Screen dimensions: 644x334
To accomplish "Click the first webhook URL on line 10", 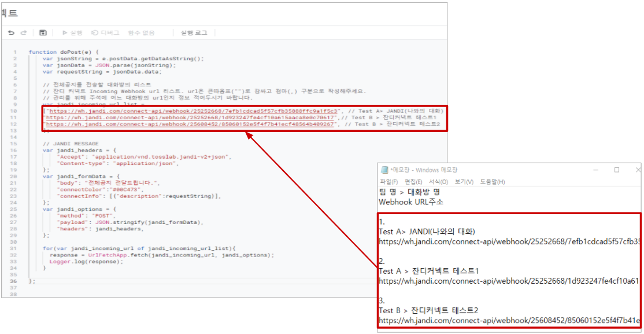I will pos(192,110).
